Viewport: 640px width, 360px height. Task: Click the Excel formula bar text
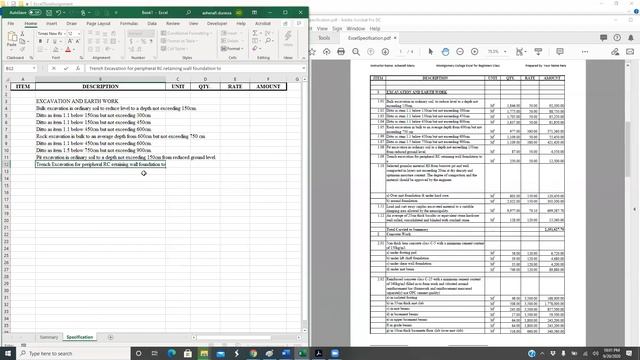coord(155,69)
